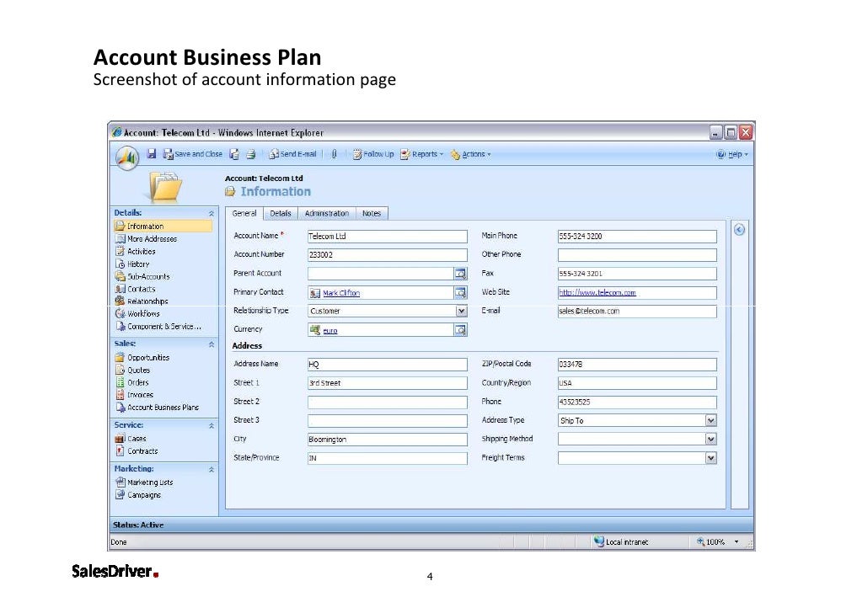
Task: Click the Parent Account lookup icon
Action: (461, 274)
